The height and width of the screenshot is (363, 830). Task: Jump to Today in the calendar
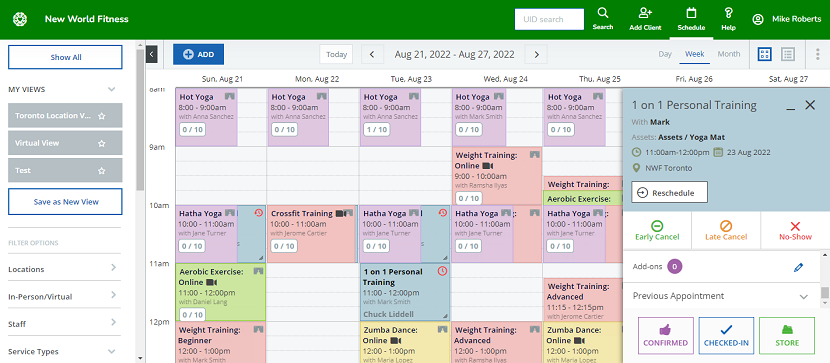point(336,54)
